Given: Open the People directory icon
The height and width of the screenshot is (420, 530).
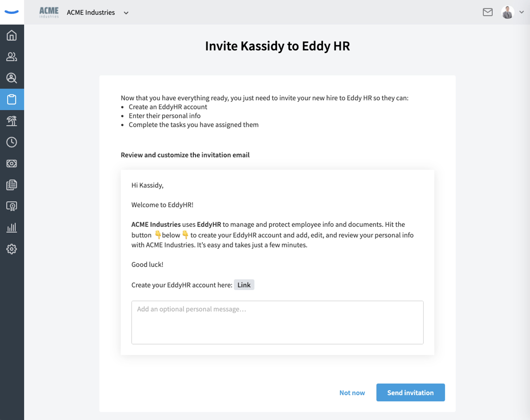Looking at the screenshot, I should pos(12,57).
